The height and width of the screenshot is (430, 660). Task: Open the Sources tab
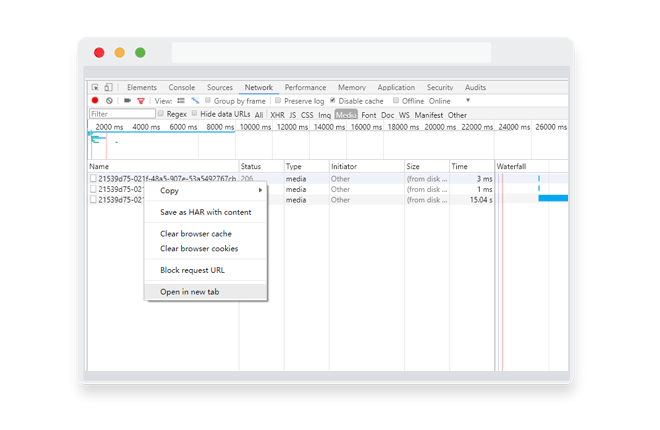[x=220, y=88]
